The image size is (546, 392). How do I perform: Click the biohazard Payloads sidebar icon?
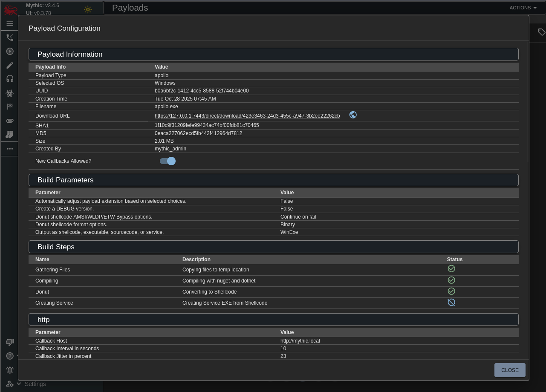(10, 93)
